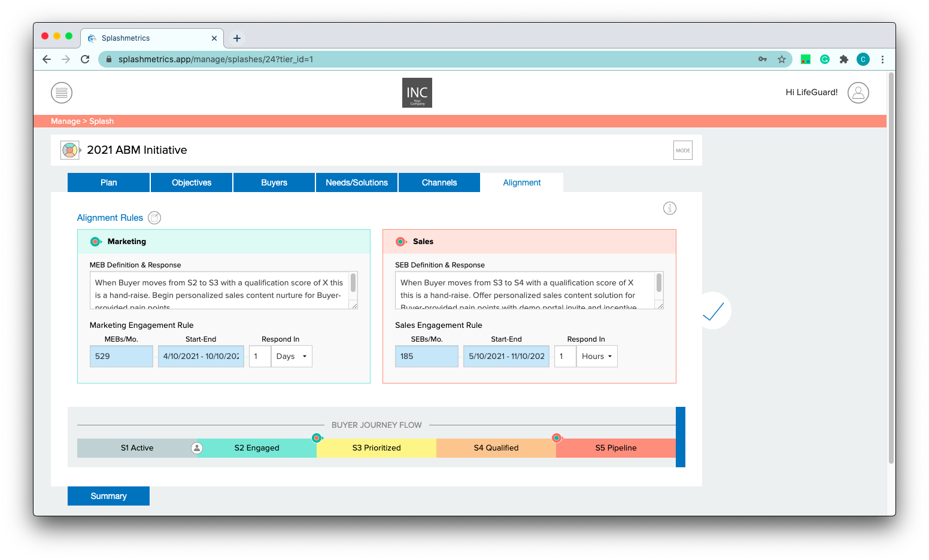This screenshot has height=560, width=929.
Task: Close the Splashmetrics browser tab
Action: 214,38
